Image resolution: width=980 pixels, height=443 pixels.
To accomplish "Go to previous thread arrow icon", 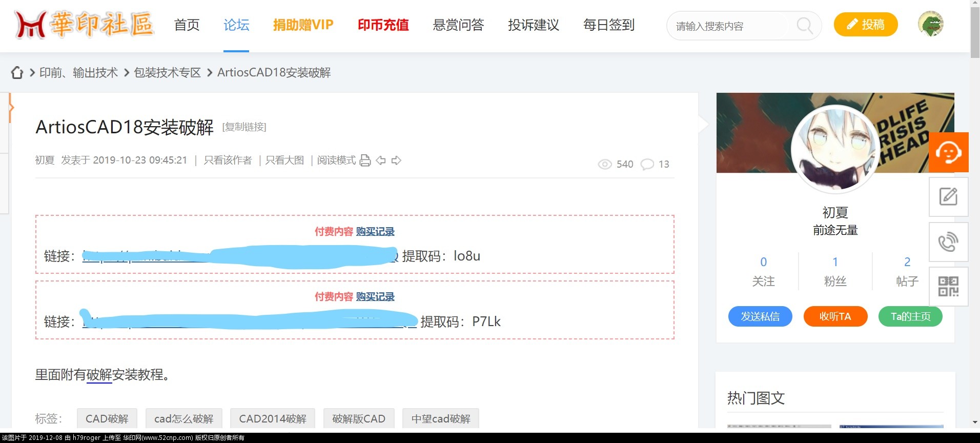I will pos(381,160).
